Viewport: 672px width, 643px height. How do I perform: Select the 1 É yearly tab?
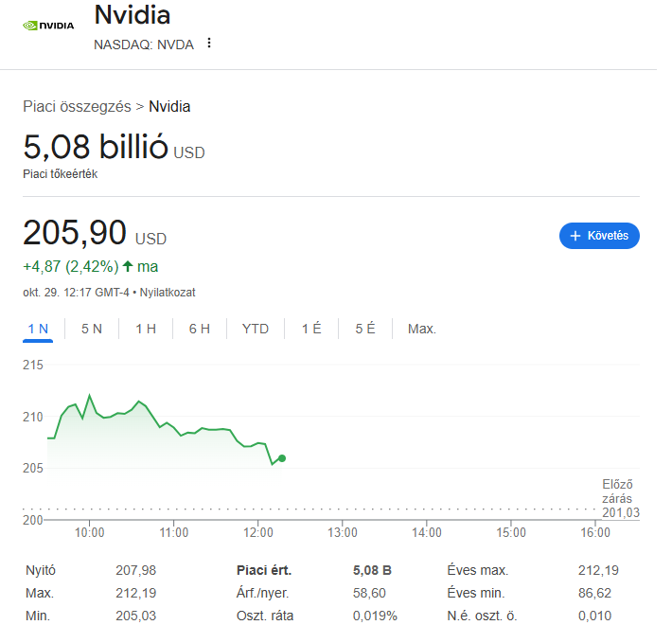pos(311,329)
